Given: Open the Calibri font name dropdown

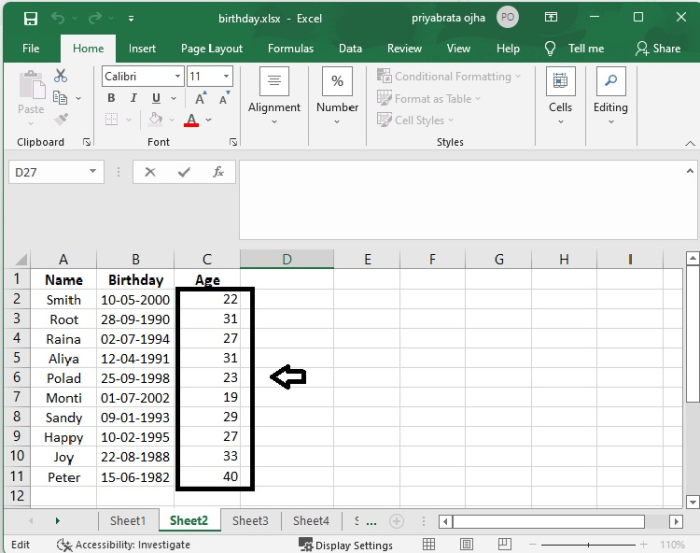Looking at the screenshot, I should (x=178, y=76).
